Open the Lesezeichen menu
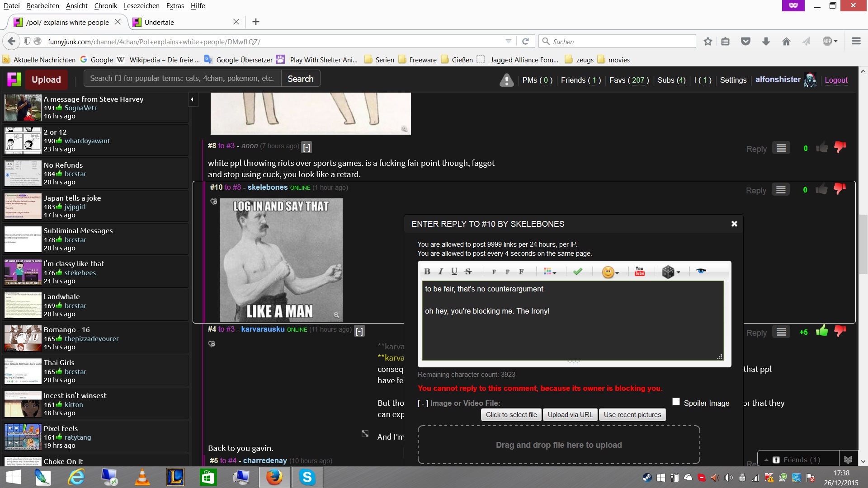This screenshot has height=488, width=868. click(x=141, y=6)
